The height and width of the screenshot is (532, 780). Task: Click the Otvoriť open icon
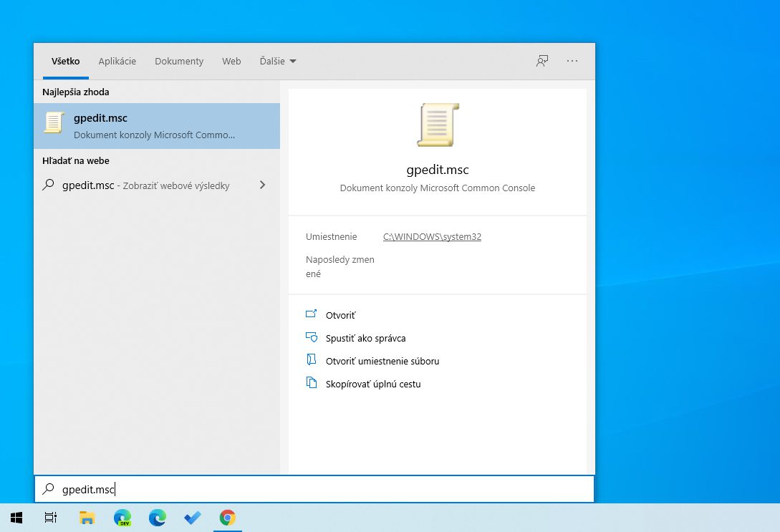pos(312,314)
